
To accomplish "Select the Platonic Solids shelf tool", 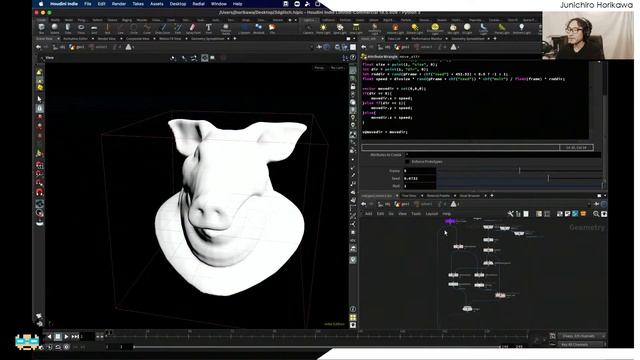I will coord(226,28).
